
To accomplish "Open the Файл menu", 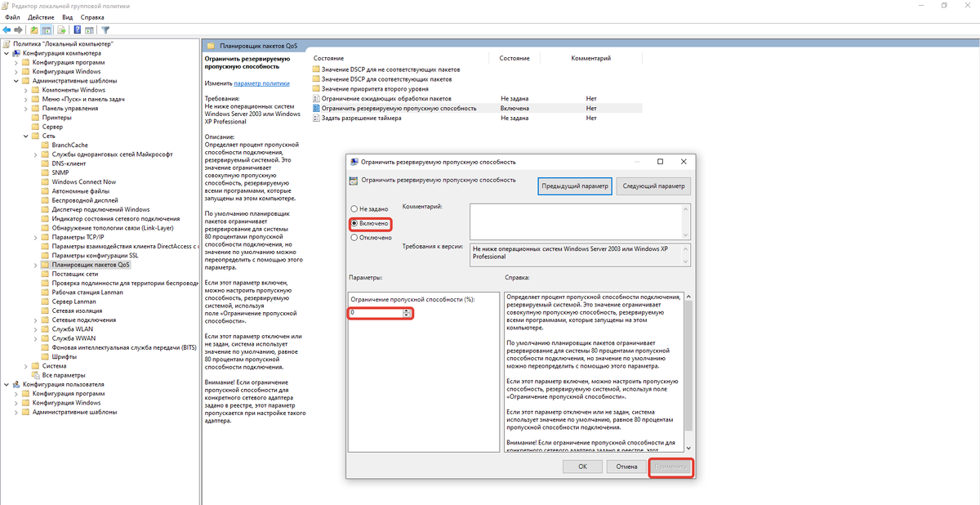I will coord(12,17).
